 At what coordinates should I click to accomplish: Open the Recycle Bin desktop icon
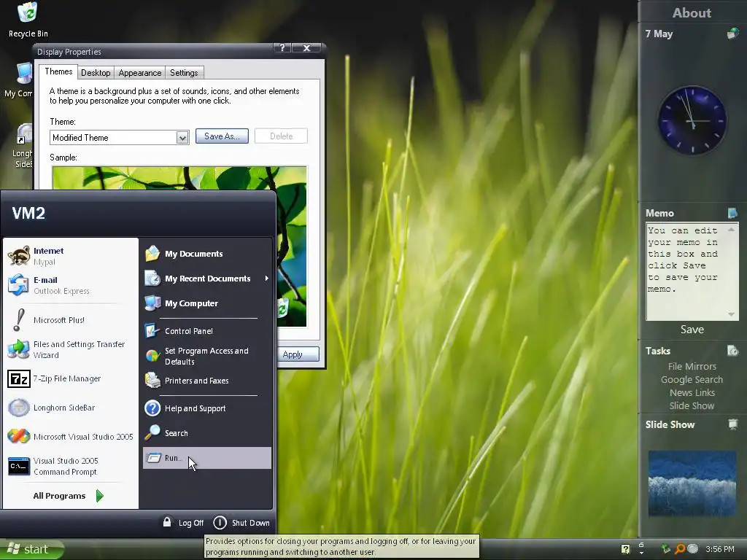click(x=28, y=19)
